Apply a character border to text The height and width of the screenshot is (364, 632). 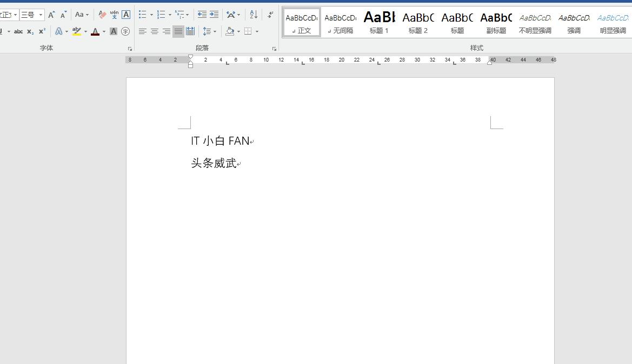point(125,15)
